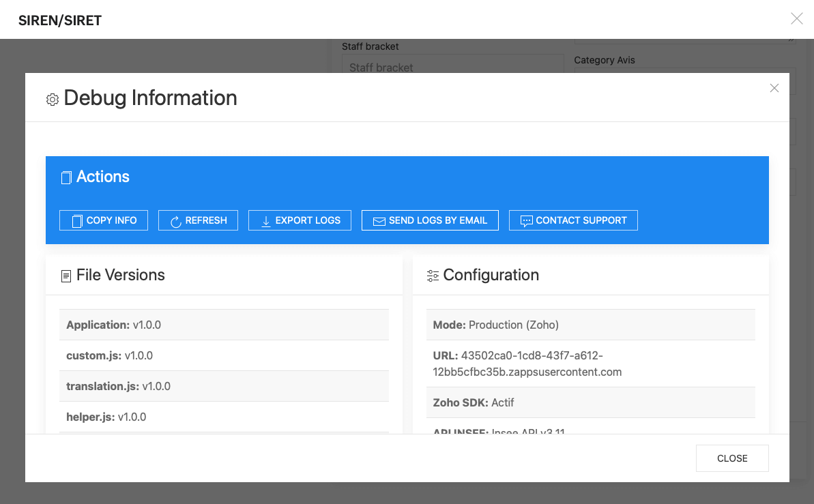This screenshot has height=504, width=814.
Task: Select the Zoho SDK: Actif row
Action: pos(590,402)
